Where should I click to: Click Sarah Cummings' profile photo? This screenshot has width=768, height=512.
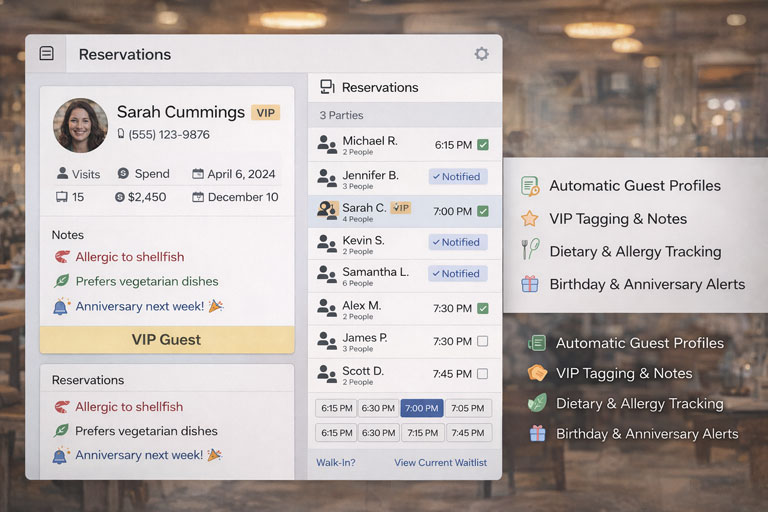(80, 124)
